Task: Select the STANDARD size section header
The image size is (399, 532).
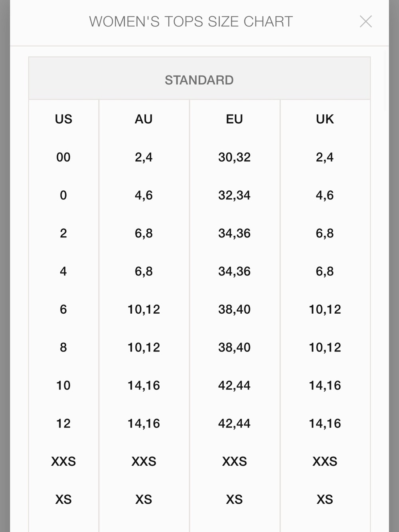Action: tap(199, 80)
